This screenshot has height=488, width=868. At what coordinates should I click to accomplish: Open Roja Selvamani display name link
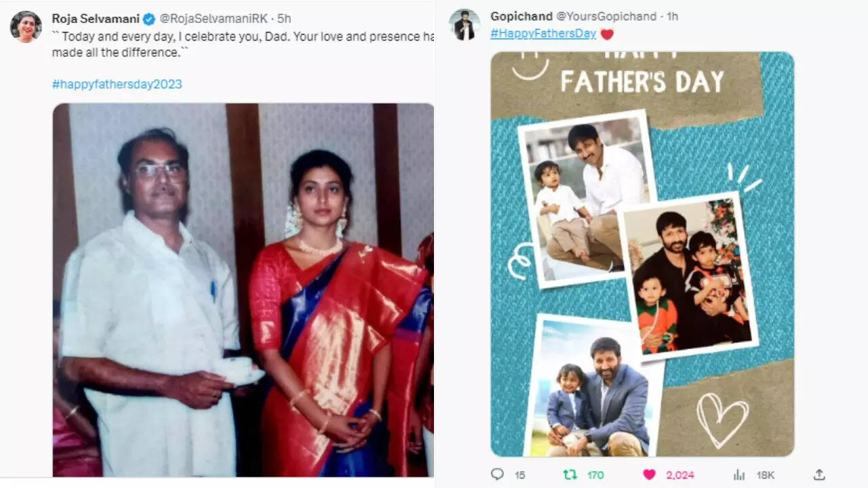[x=96, y=18]
